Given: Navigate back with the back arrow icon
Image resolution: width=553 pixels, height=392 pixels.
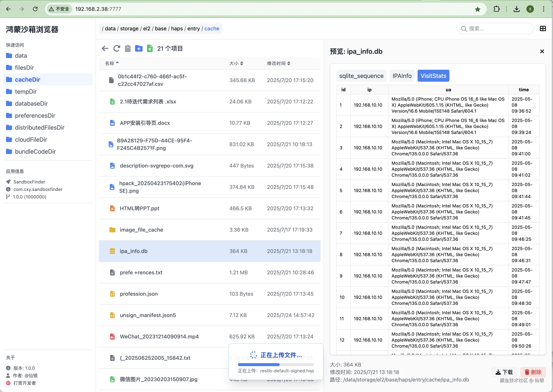Looking at the screenshot, I should [105, 48].
